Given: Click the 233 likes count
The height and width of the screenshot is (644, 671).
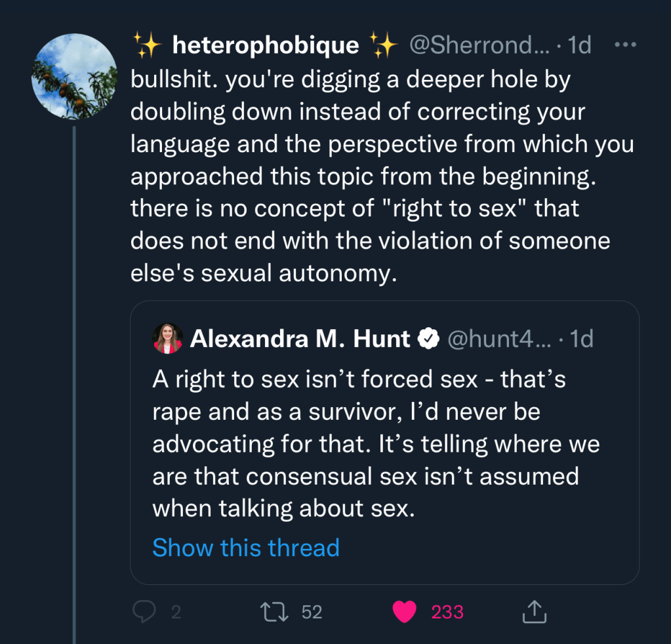Looking at the screenshot, I should coord(447,612).
